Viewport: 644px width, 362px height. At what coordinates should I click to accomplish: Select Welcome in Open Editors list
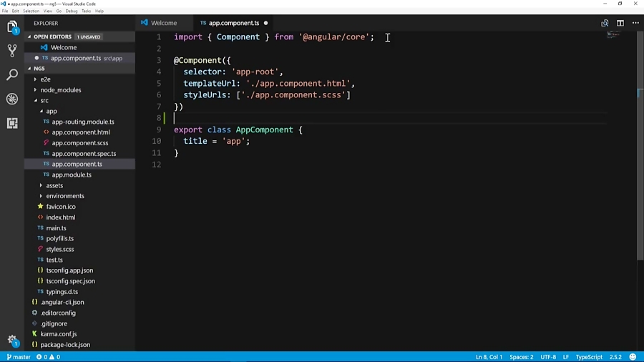pos(79,48)
